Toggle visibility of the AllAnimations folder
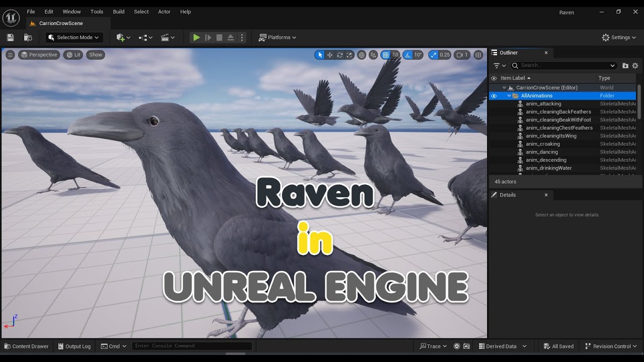 click(494, 96)
